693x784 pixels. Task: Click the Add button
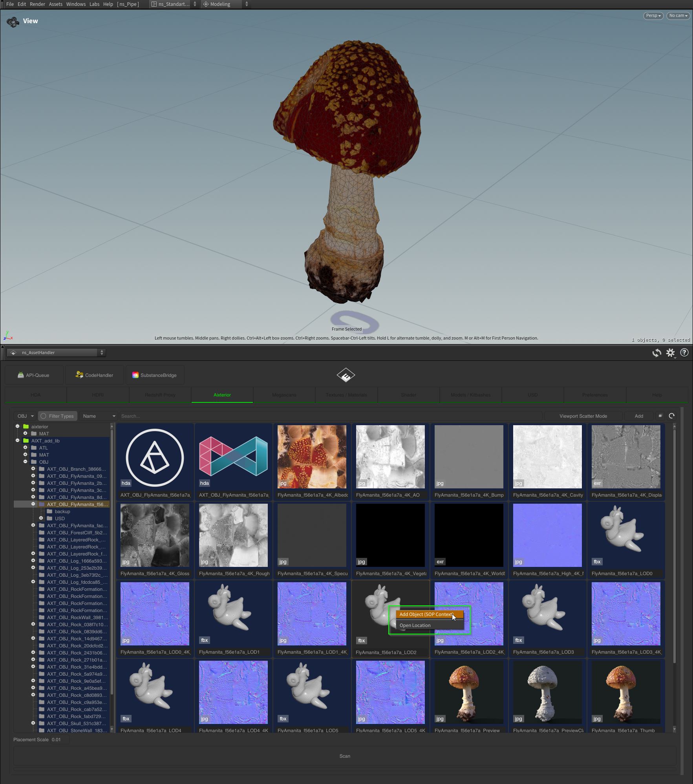point(638,416)
